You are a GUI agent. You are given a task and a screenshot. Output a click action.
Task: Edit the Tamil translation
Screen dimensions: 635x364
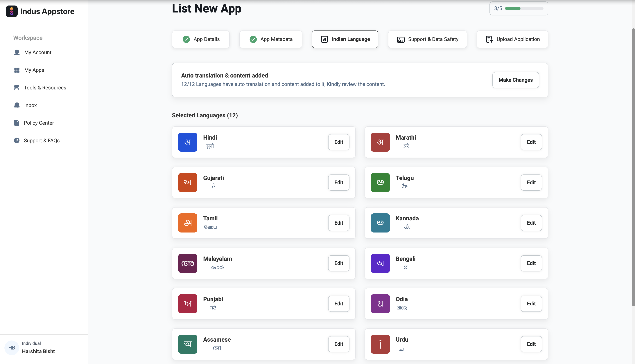(339, 223)
